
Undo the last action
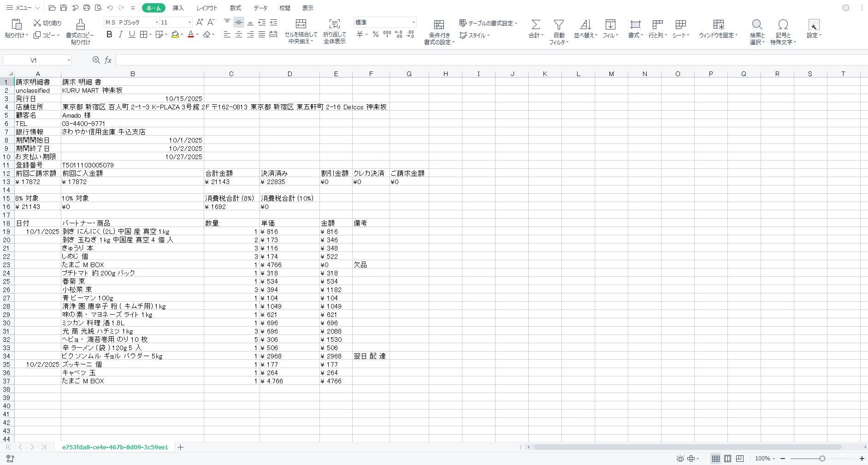110,8
